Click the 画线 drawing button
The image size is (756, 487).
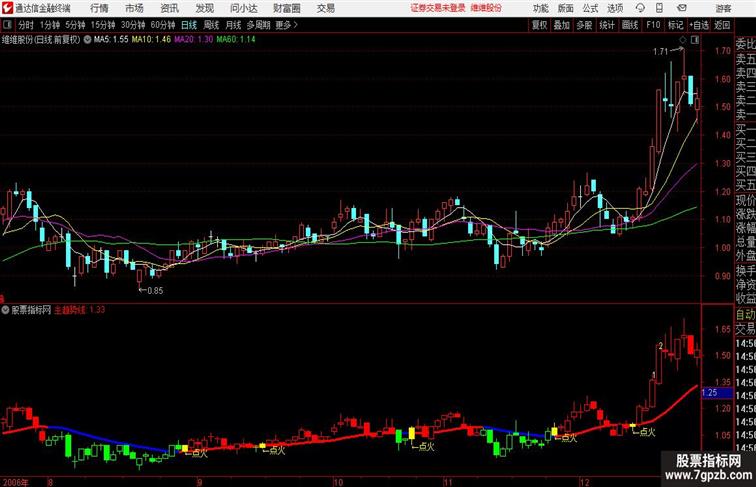pyautogui.click(x=630, y=25)
